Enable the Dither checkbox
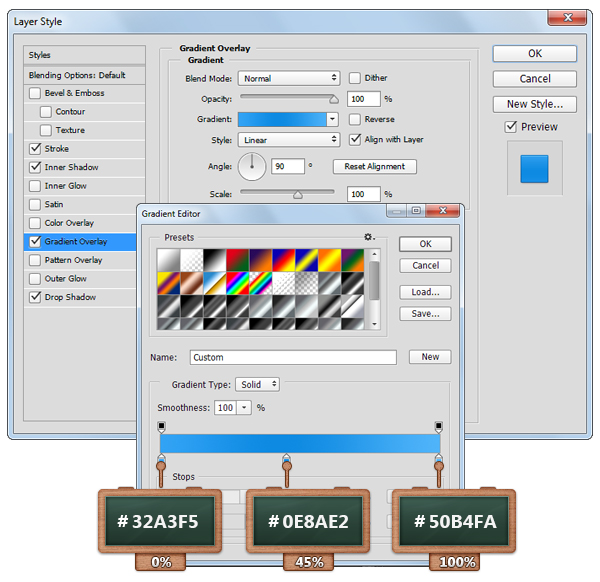Image resolution: width=600 pixels, height=582 pixels. click(x=355, y=78)
